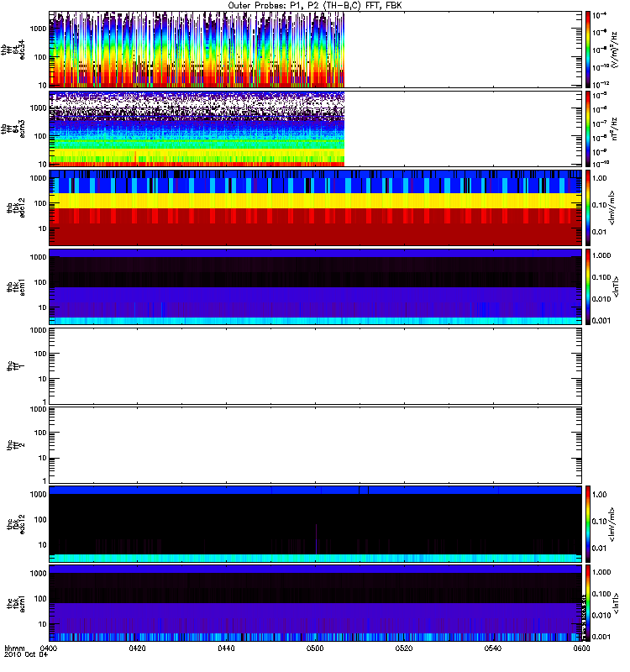630x672 pixels.
Task: Click the thc fbk scm1 filter bank panel
Action: [316, 603]
